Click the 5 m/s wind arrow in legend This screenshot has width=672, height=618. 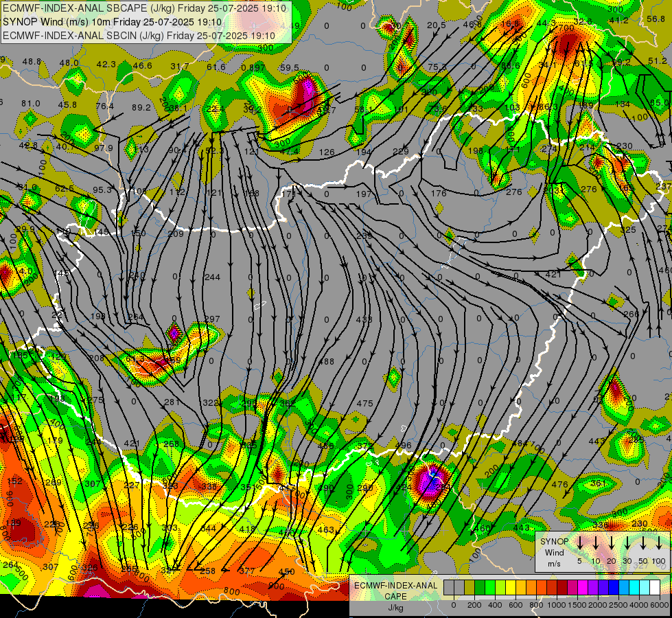tap(580, 542)
